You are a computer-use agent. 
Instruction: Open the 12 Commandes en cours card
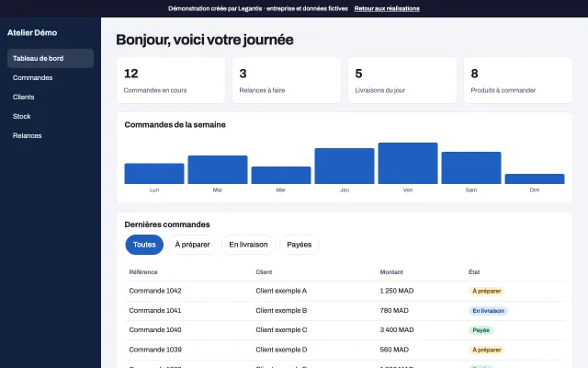point(171,80)
